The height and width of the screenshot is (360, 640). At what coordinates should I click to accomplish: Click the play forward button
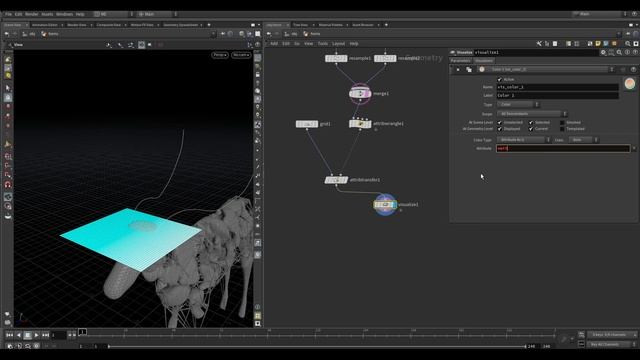tap(36, 335)
